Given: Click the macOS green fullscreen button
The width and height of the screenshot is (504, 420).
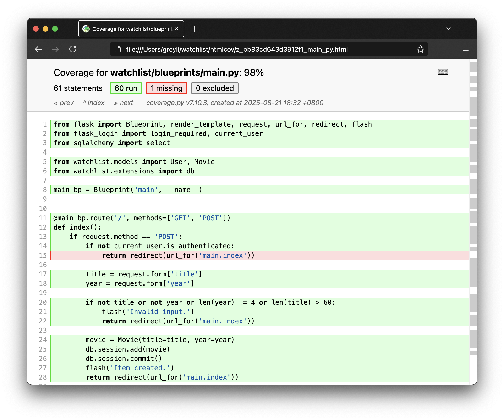Looking at the screenshot, I should click(55, 29).
